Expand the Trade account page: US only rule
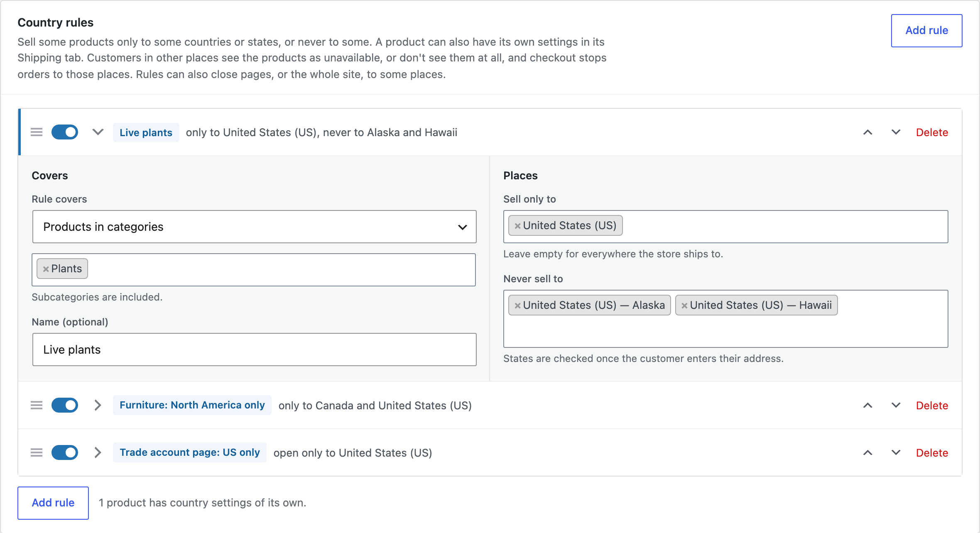 click(98, 452)
